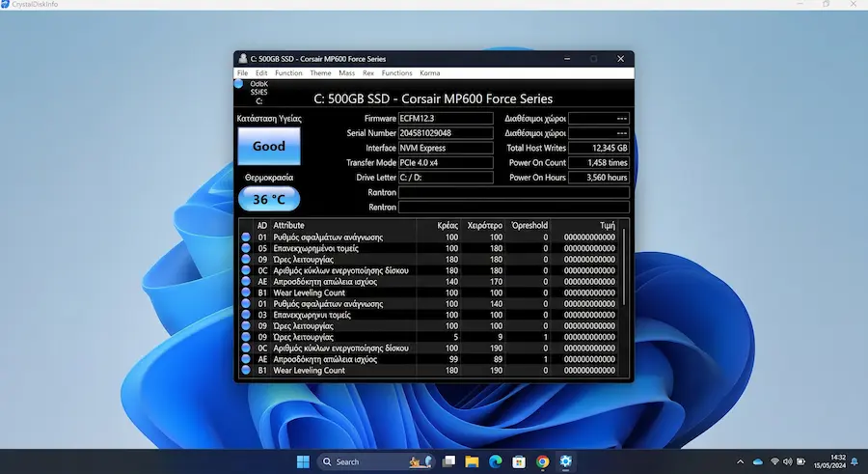Viewport: 868px width, 474px height.
Task: Click the Attribute column header
Action: 288,225
